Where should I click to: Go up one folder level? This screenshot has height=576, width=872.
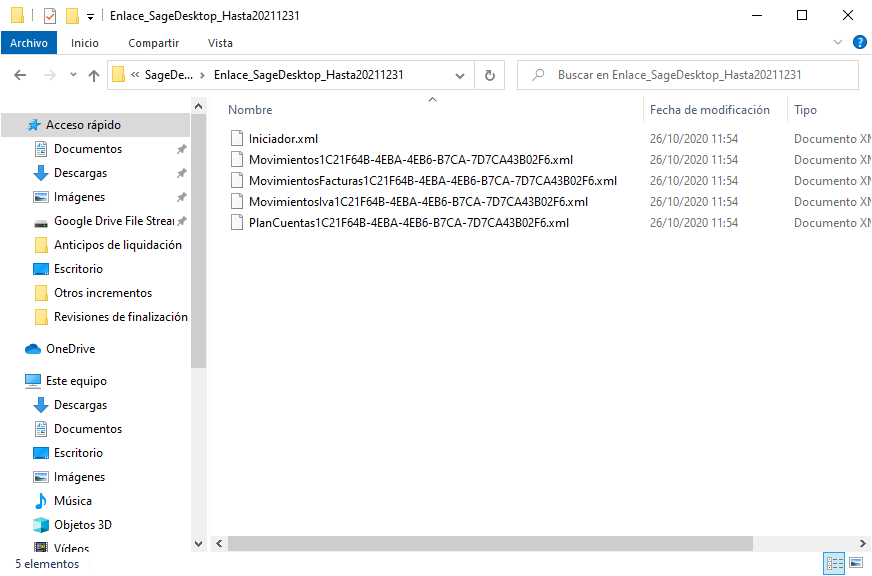93,75
